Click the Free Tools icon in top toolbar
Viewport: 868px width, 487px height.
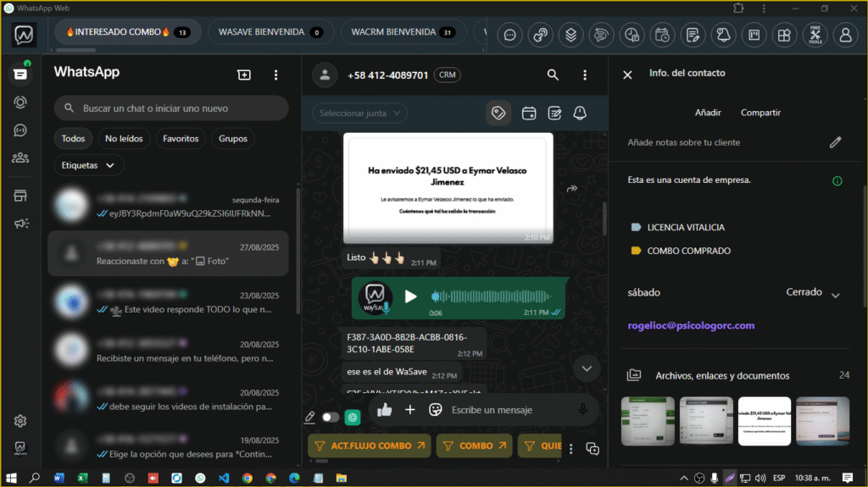(815, 35)
